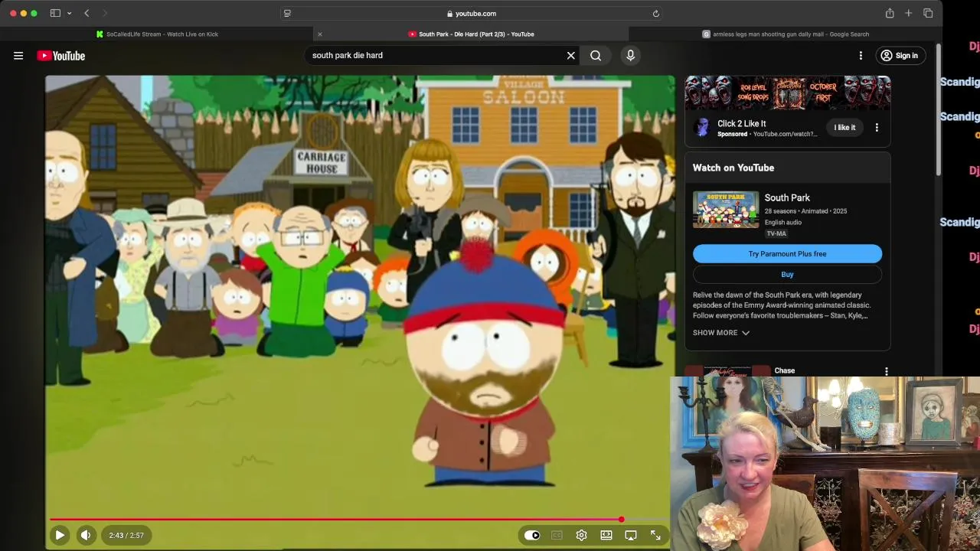This screenshot has height=551, width=980.
Task: Toggle subtitles closed captions
Action: tap(557, 535)
